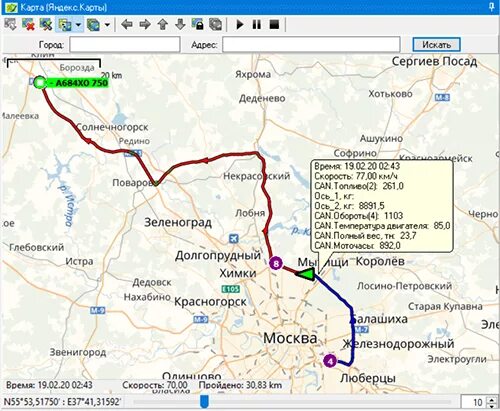Start track playback with the Play button
500x411 pixels.
tap(239, 24)
